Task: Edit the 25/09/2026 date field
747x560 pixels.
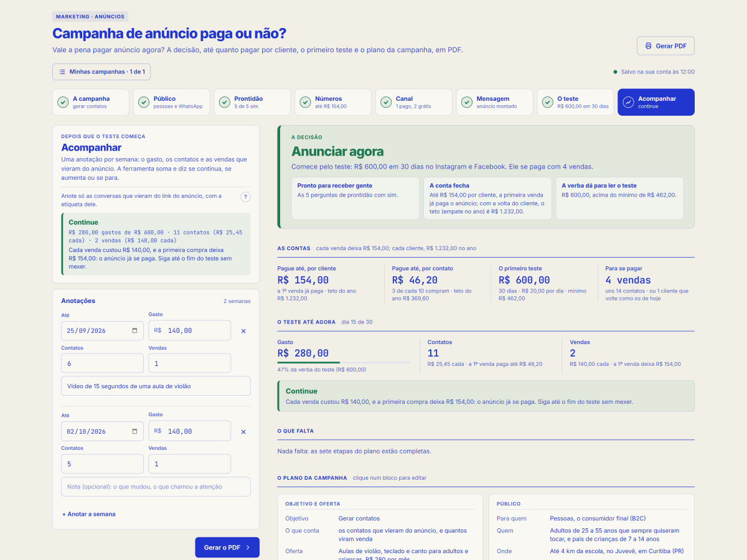Action: point(102,330)
